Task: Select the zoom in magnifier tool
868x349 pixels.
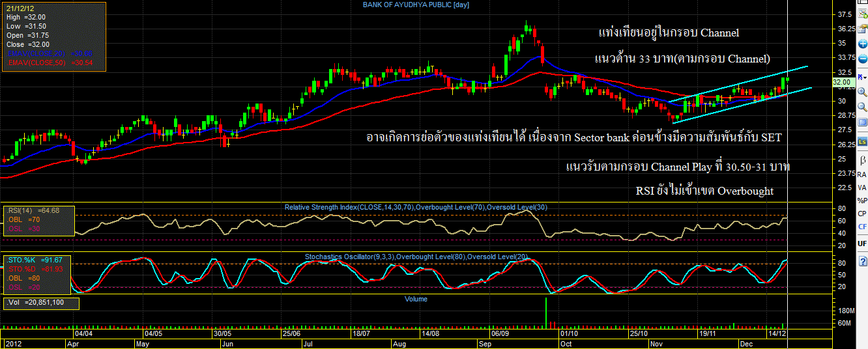Action: pyautogui.click(x=862, y=92)
